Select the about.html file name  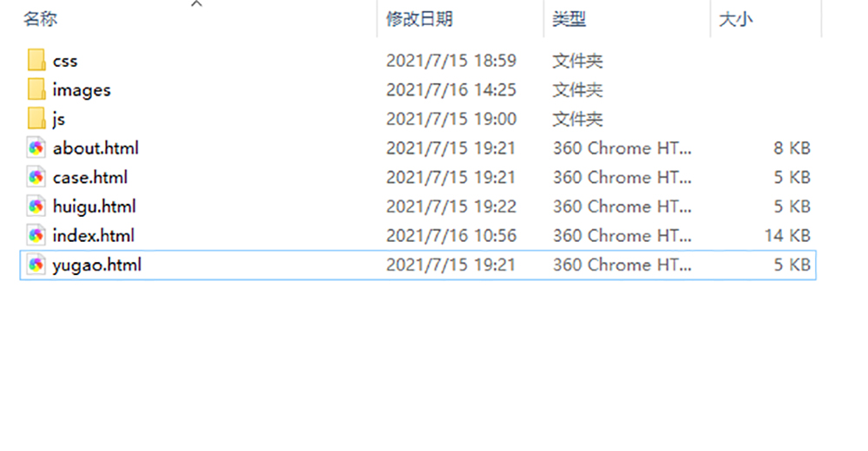pyautogui.click(x=95, y=147)
